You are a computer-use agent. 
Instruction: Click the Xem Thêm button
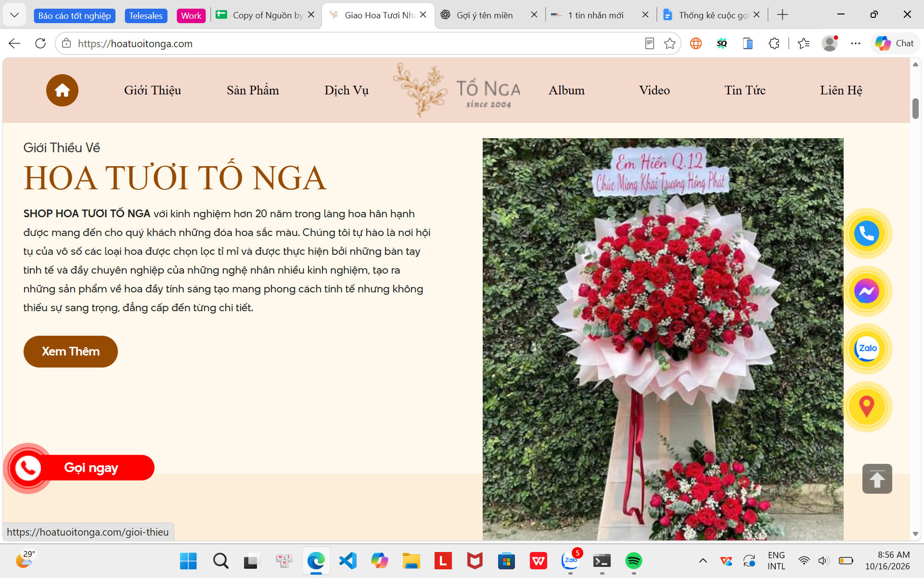(71, 352)
